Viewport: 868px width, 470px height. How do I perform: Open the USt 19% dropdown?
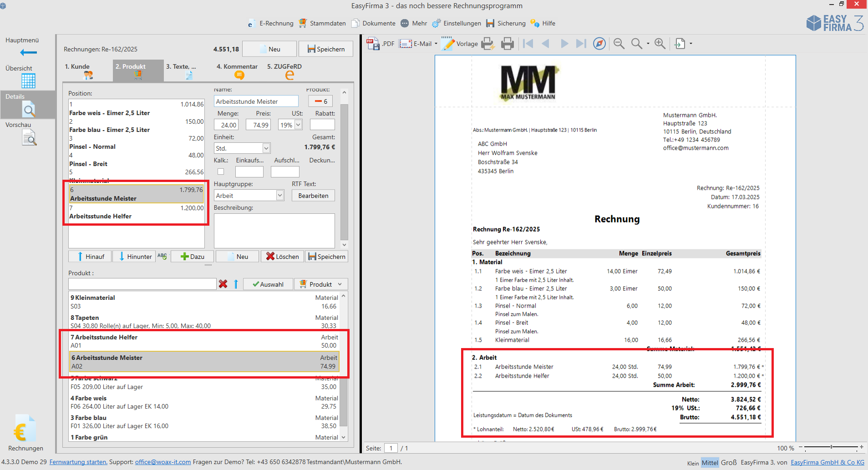click(x=299, y=125)
